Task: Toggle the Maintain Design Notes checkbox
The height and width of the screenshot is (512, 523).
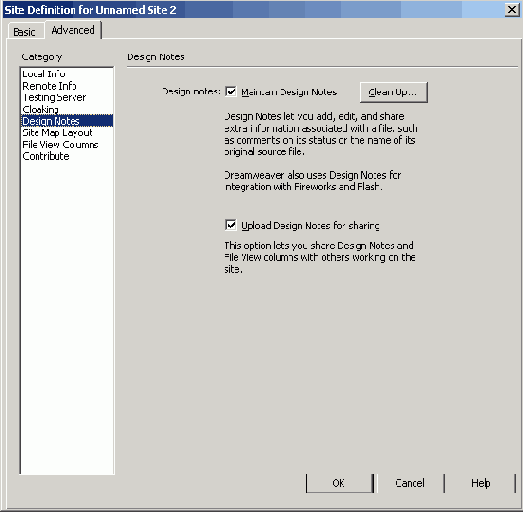Action: point(231,92)
